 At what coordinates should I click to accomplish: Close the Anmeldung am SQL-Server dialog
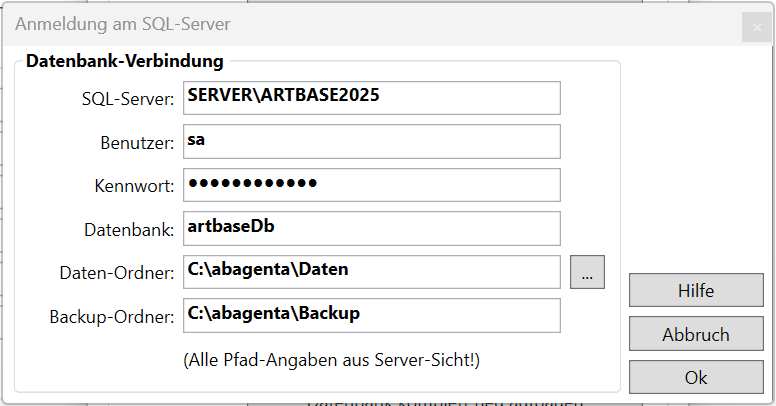click(757, 27)
